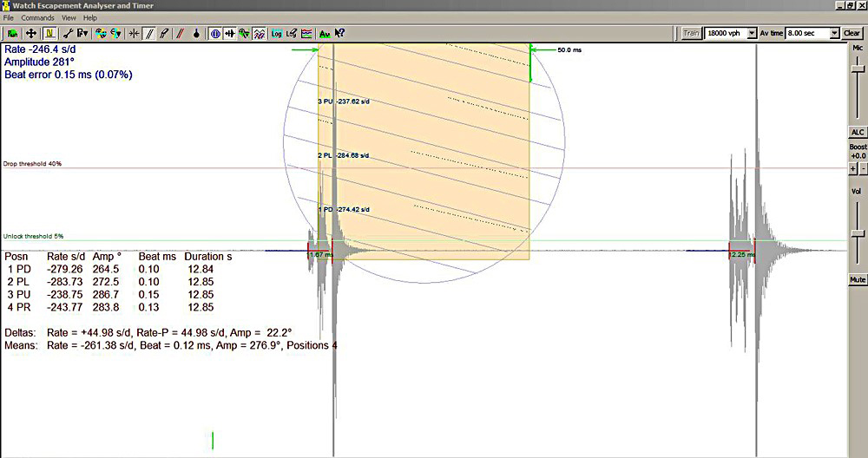
Task: Increase Boost with the plus button
Action: [853, 168]
